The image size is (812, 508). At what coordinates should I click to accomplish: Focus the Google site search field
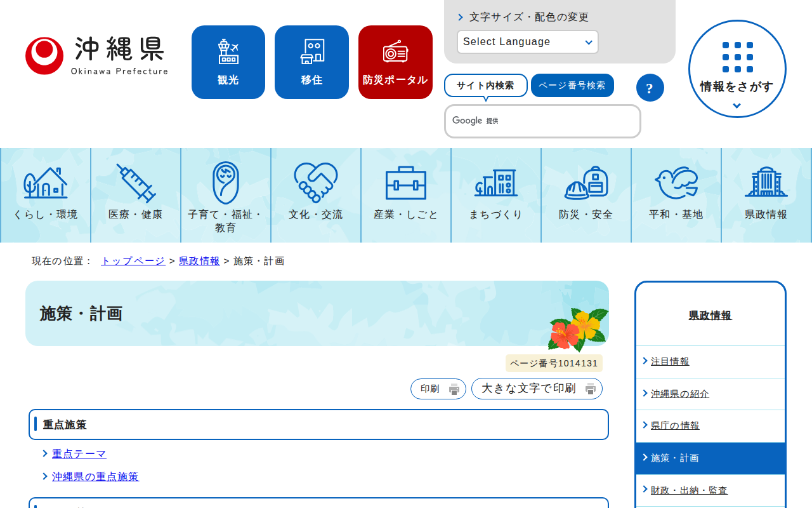tap(542, 121)
